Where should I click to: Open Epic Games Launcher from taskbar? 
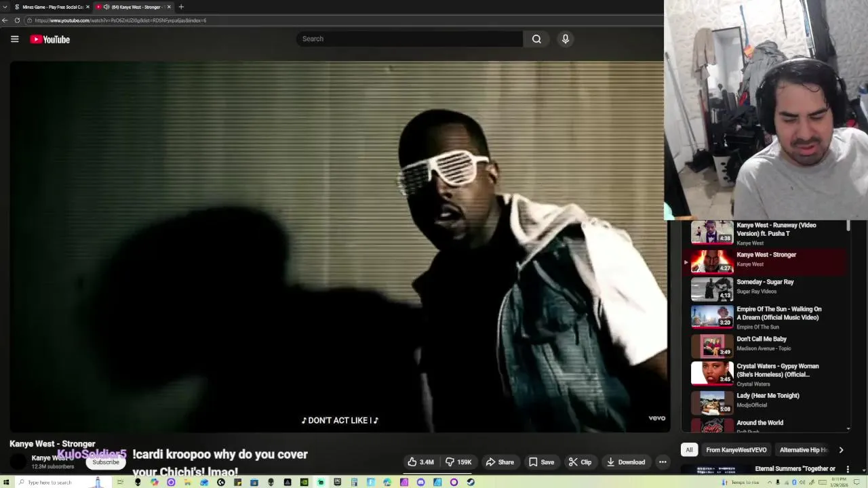tap(337, 482)
